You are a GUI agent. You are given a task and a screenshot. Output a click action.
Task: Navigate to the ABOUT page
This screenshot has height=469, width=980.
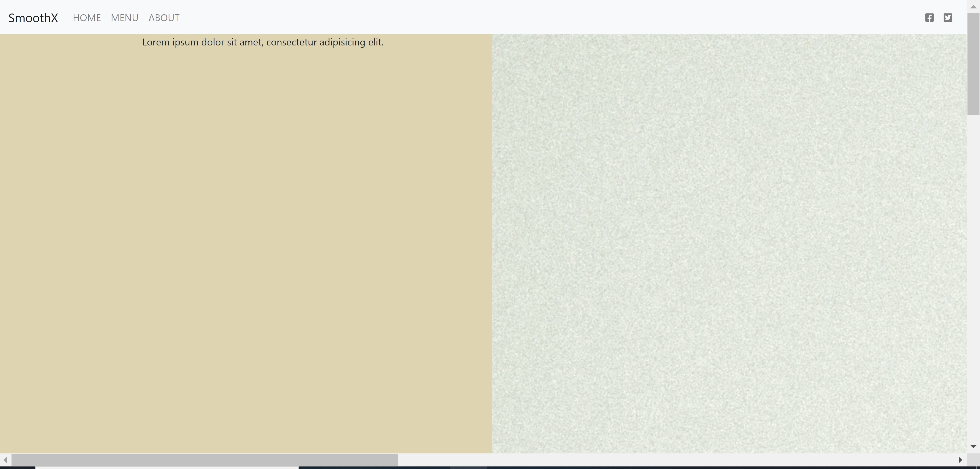164,18
